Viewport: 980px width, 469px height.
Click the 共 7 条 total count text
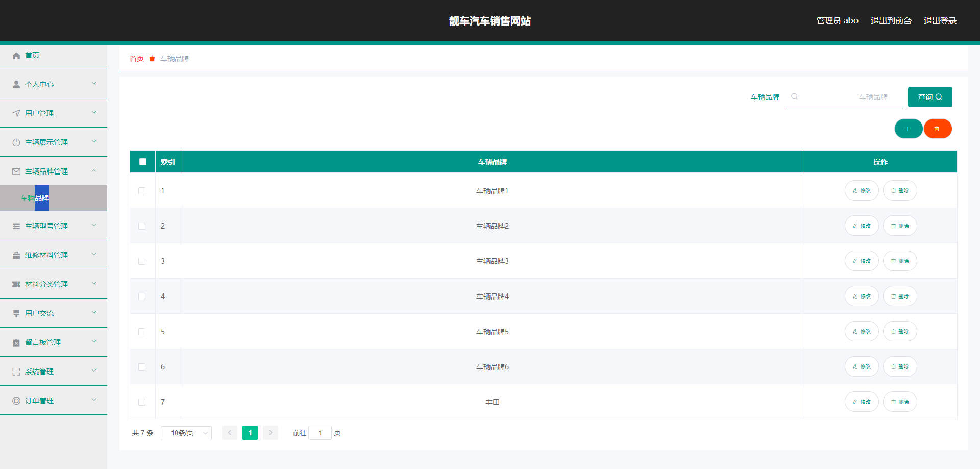(143, 433)
